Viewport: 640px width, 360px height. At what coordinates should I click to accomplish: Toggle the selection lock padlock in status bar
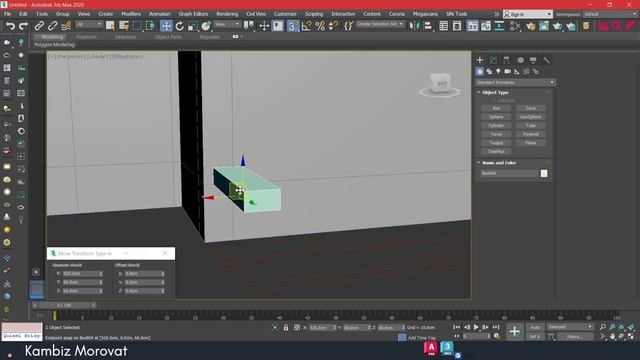(286, 327)
